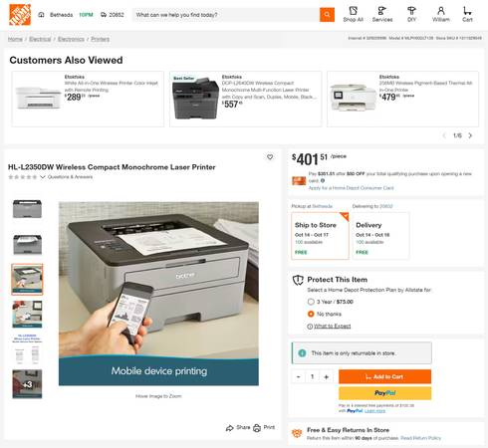
Task: Click the card offer info icon
Action: 323,181
